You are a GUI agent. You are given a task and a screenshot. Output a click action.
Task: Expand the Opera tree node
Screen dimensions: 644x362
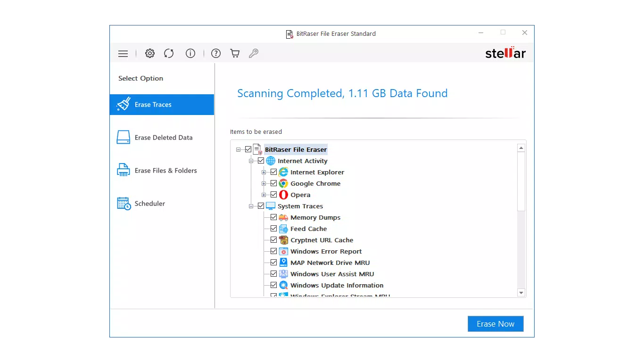click(x=264, y=195)
